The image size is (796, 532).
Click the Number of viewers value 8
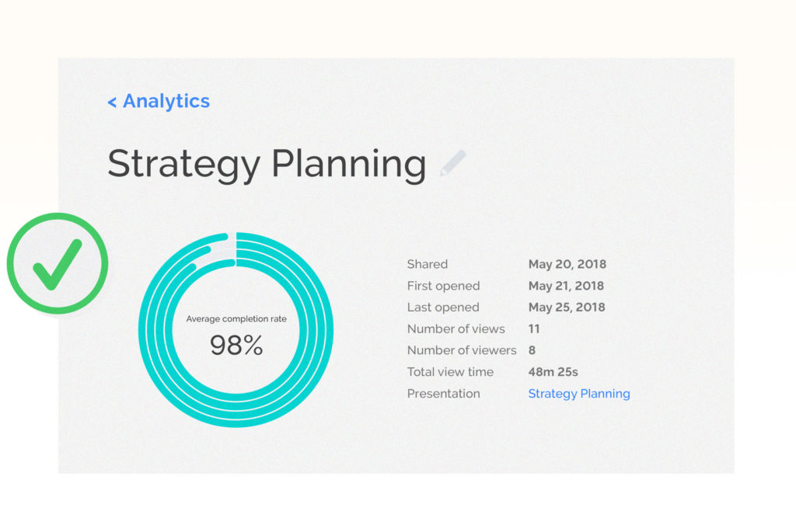[532, 350]
